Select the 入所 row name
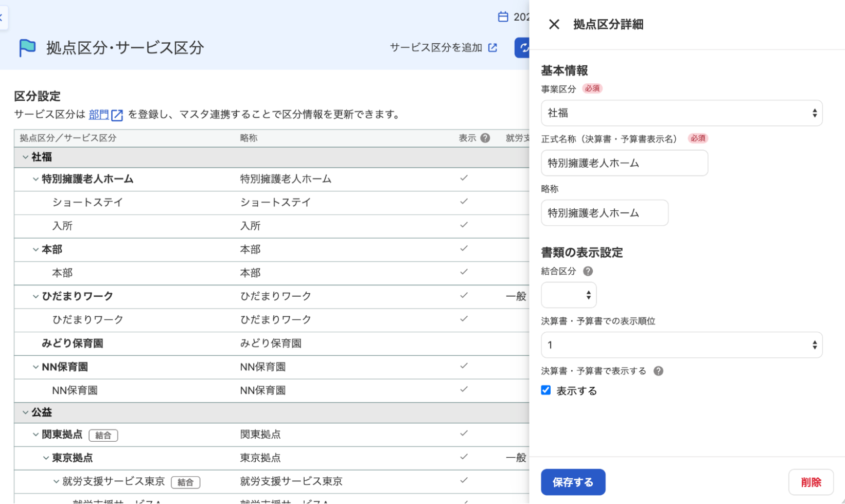Screen dimensions: 845x504 point(62,226)
